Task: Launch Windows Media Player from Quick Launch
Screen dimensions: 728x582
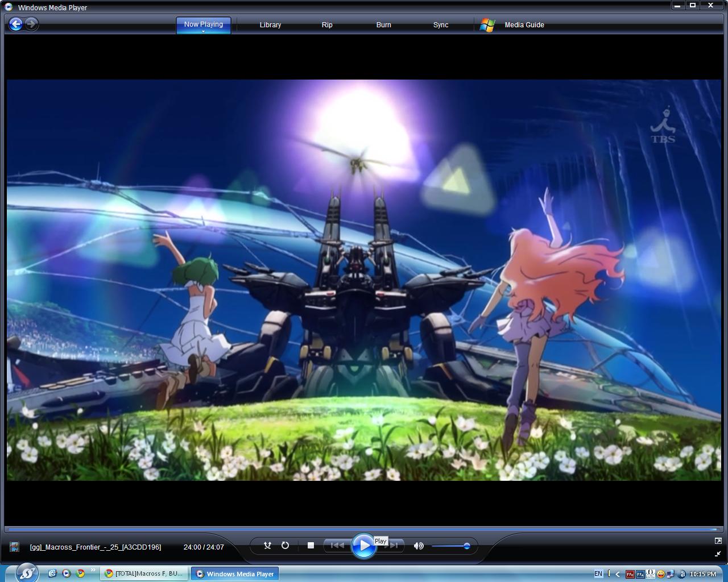Action: pos(66,573)
